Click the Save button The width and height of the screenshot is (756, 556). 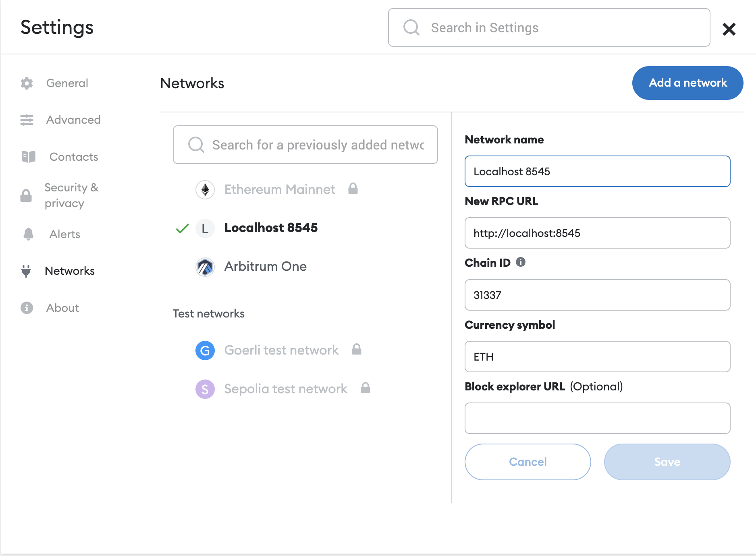pos(667,462)
